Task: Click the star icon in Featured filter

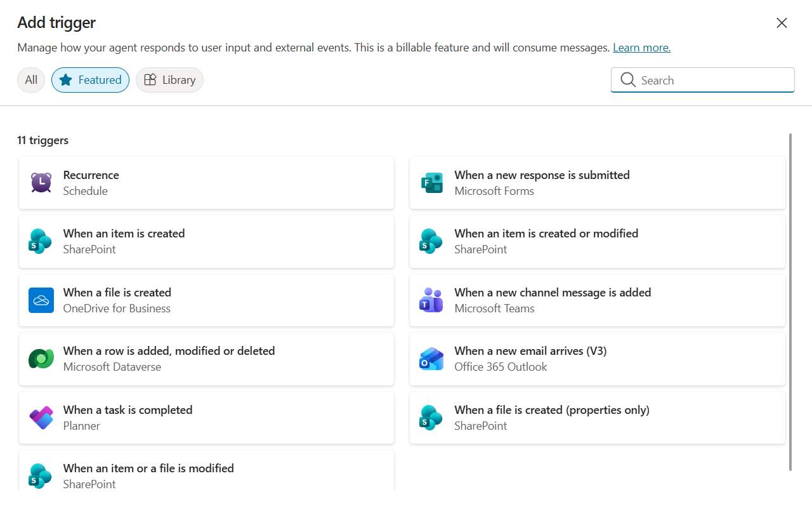Action: pos(65,80)
